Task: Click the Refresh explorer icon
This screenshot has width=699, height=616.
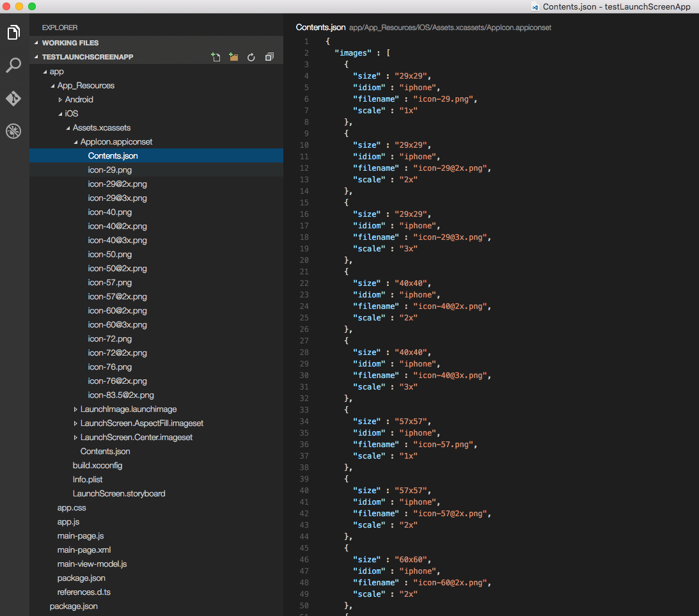Action: tap(251, 57)
